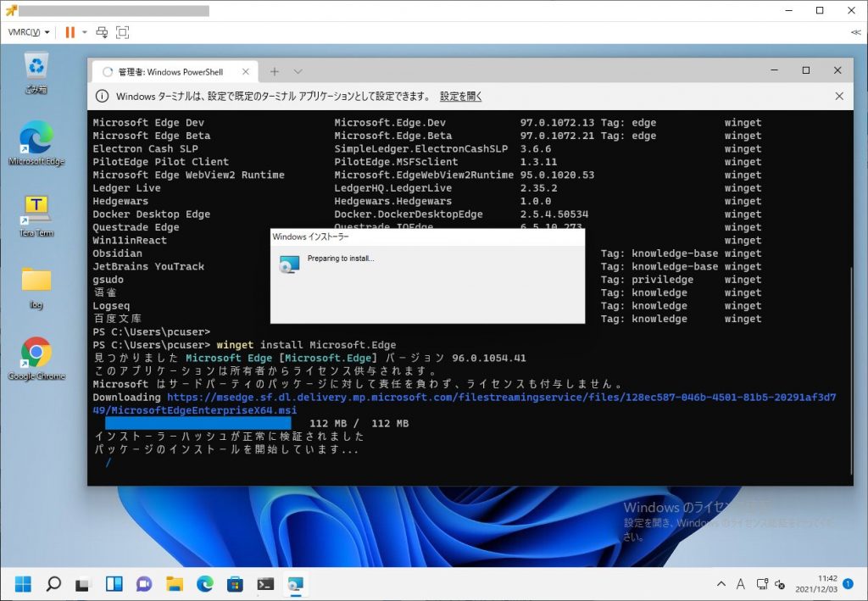
Task: Click the send Ctrl+Alt+Del icon in the VMRC toolbar
Action: [102, 32]
